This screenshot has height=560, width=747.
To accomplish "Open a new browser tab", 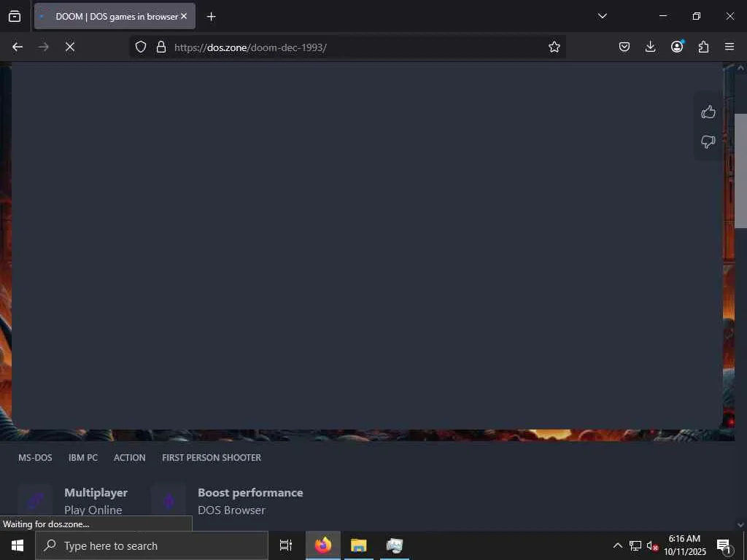I will coord(211,17).
